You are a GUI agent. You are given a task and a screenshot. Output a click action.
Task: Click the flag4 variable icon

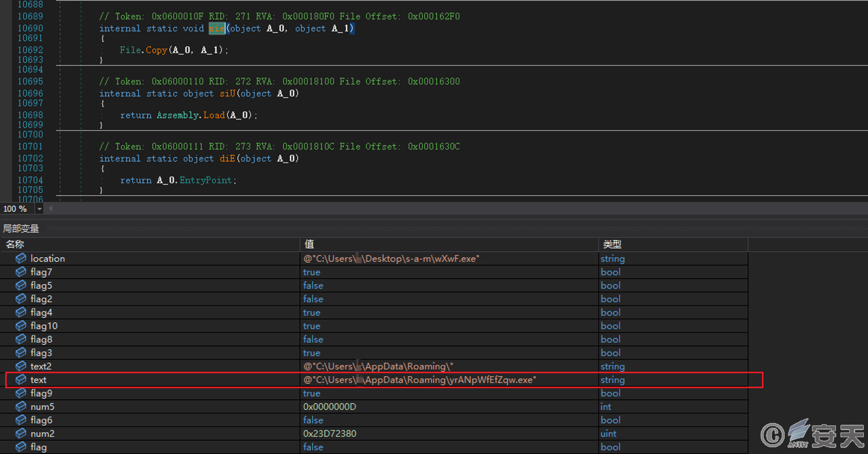pos(20,312)
